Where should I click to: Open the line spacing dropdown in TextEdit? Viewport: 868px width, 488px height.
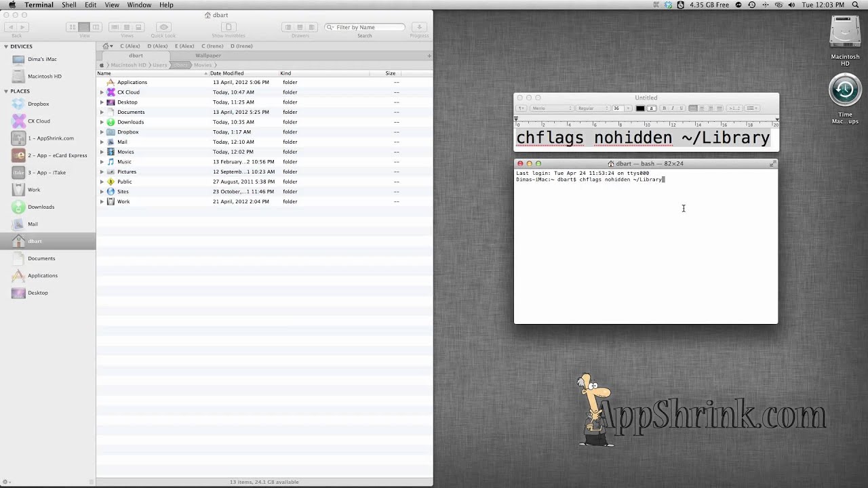[x=734, y=108]
